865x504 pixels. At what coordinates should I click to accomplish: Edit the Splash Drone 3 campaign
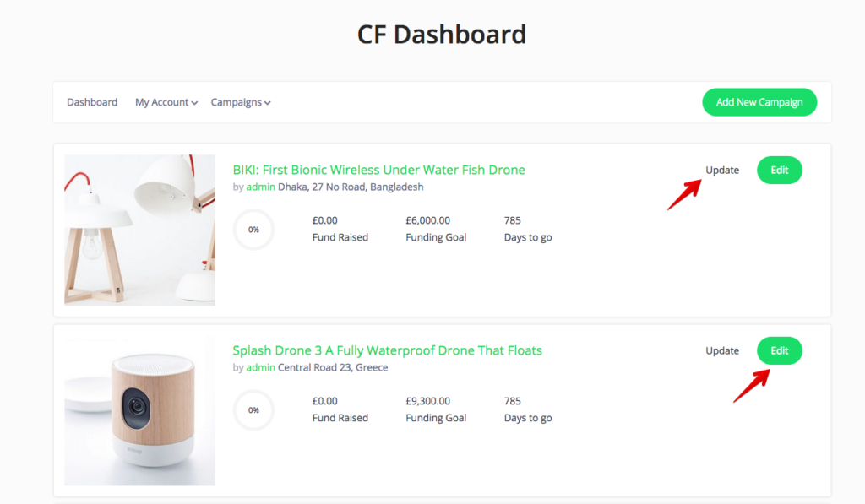tap(779, 350)
